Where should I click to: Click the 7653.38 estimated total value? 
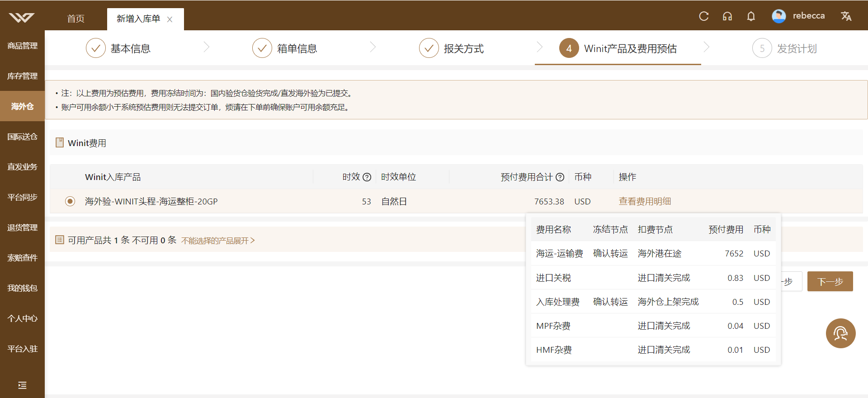(549, 201)
